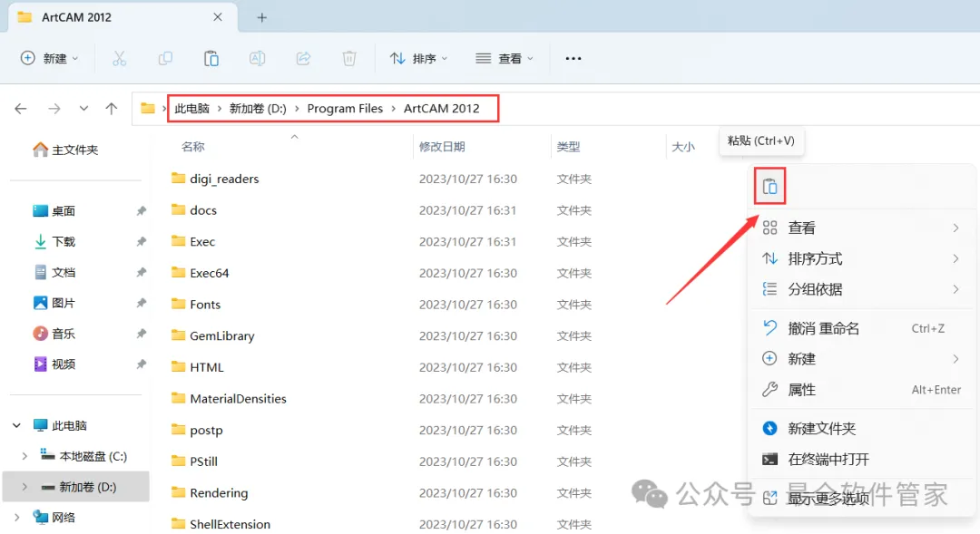Click the pin icon beside 音乐

coord(142,334)
